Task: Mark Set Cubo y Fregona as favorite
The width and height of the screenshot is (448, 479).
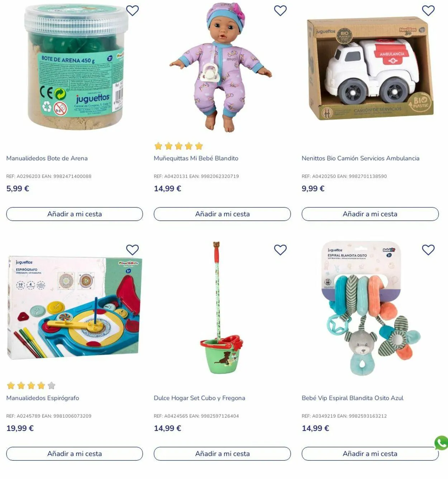Action: click(x=280, y=250)
